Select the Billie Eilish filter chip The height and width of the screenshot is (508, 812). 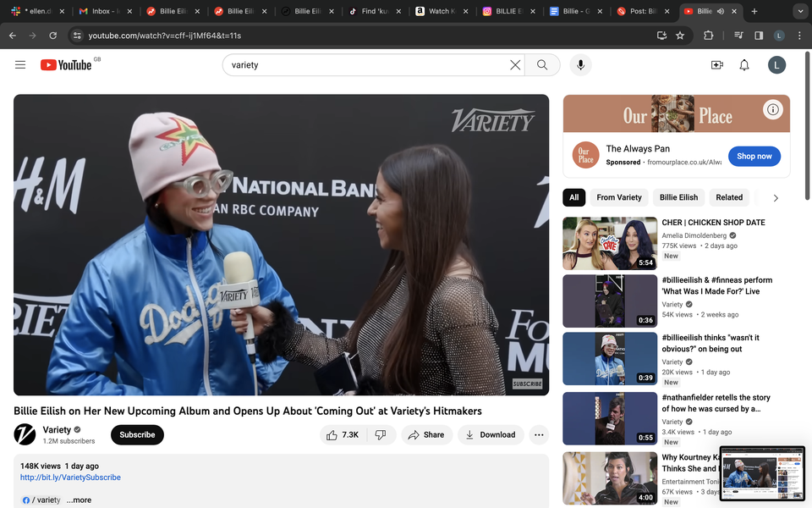[x=678, y=197]
